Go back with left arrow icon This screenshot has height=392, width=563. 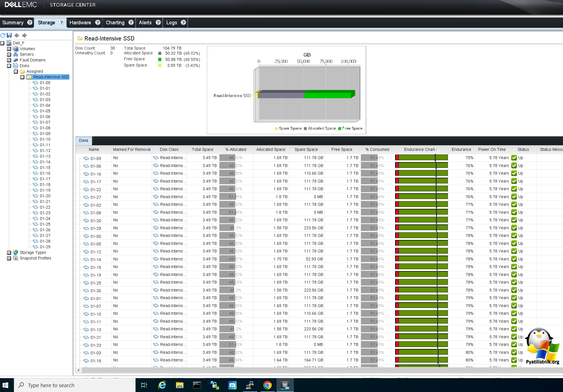[x=17, y=35]
